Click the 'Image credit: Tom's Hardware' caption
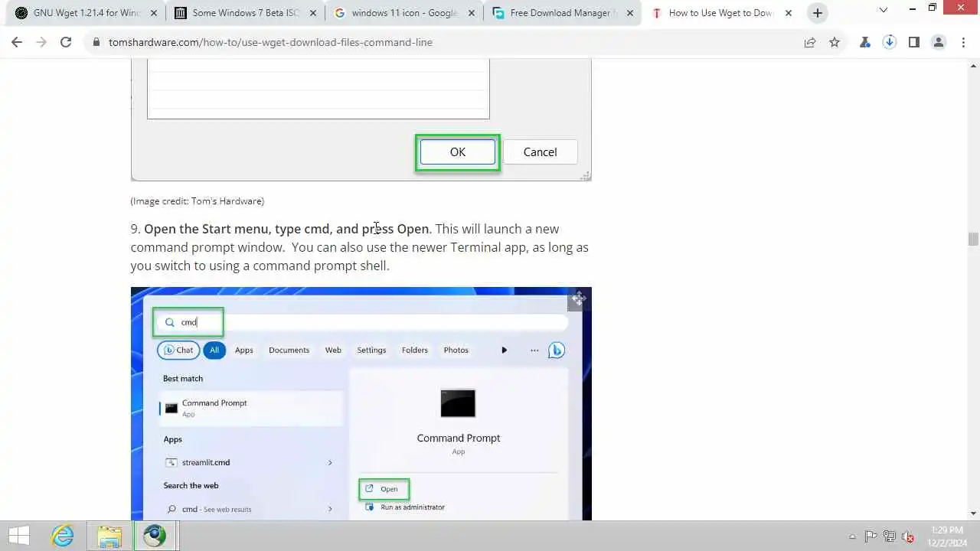980x551 pixels. coord(198,201)
